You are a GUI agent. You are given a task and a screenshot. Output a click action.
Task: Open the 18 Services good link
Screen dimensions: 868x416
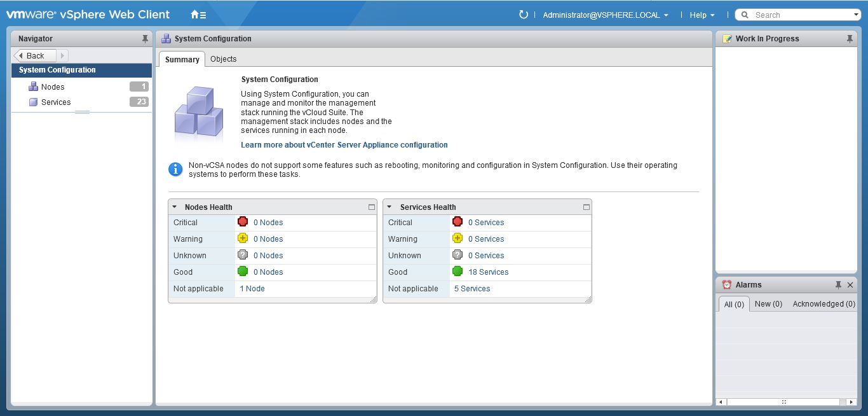[x=488, y=272]
